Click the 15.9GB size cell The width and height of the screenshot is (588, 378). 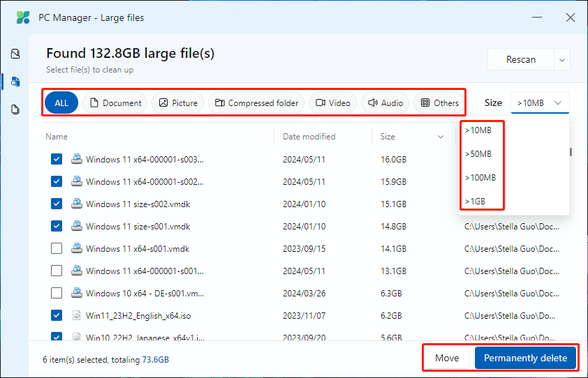[x=393, y=182]
